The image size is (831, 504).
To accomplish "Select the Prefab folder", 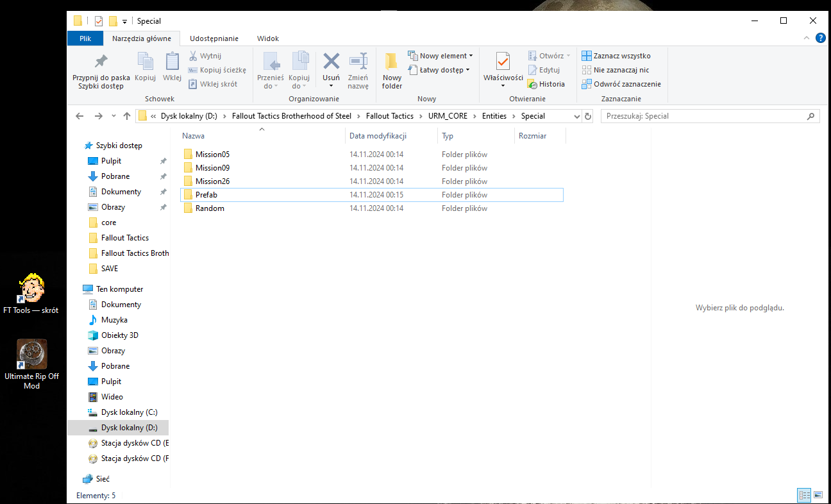I will pyautogui.click(x=371, y=195).
